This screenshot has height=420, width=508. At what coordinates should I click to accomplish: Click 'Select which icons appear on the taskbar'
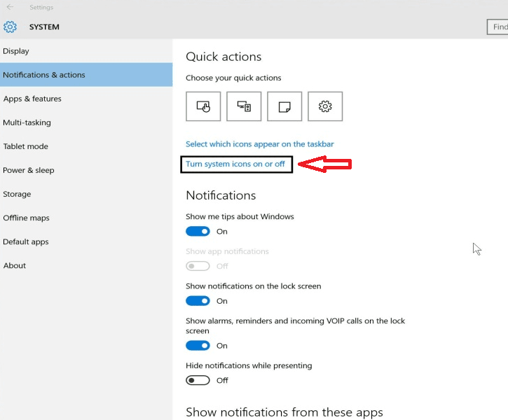coord(259,144)
